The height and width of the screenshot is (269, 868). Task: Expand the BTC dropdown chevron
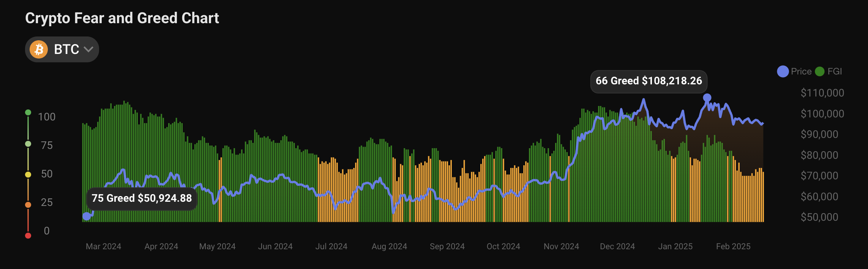(x=88, y=49)
